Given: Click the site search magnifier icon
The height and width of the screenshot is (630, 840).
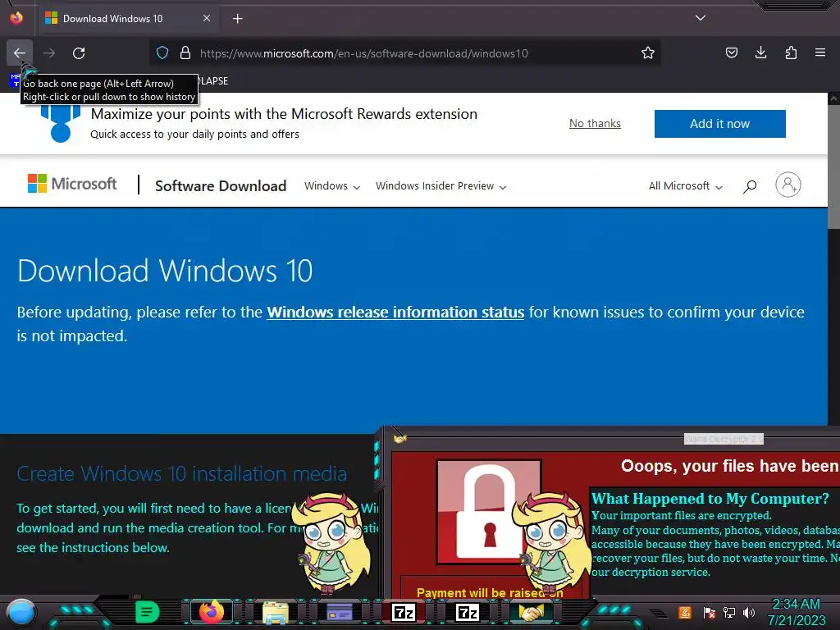Looking at the screenshot, I should pyautogui.click(x=750, y=186).
